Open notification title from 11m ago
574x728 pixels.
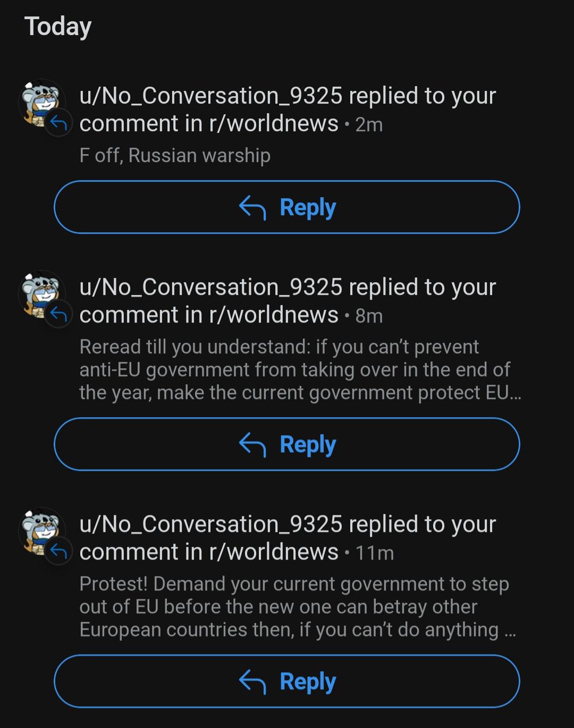pos(288,538)
